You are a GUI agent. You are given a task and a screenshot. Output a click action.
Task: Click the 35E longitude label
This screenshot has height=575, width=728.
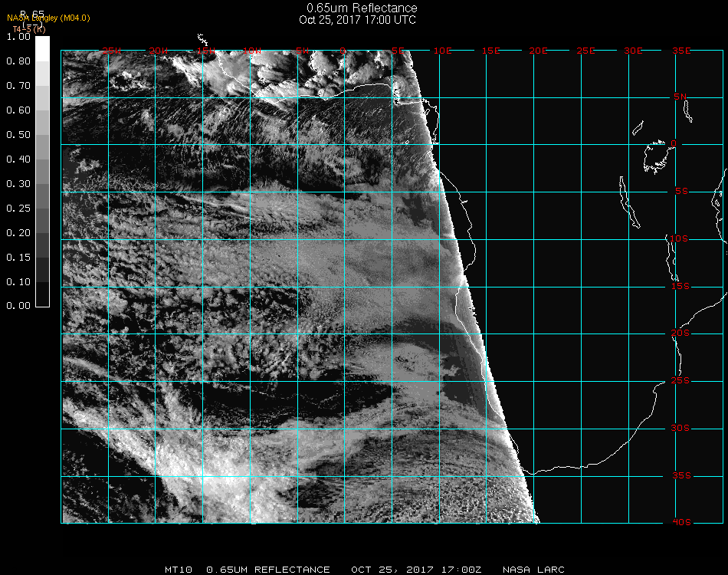[x=681, y=51]
